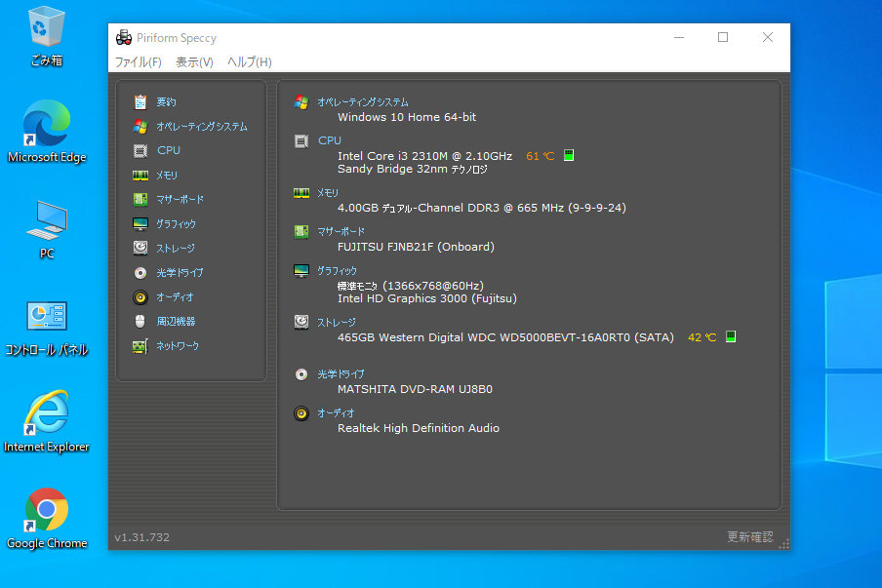Click the CPU chip icon in summary panel
The image size is (882, 588).
pyautogui.click(x=301, y=141)
